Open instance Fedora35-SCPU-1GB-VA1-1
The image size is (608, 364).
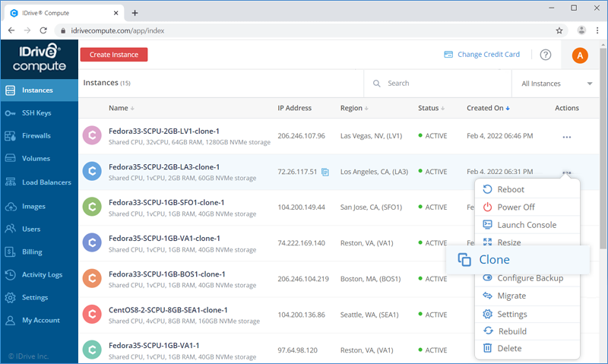(154, 346)
